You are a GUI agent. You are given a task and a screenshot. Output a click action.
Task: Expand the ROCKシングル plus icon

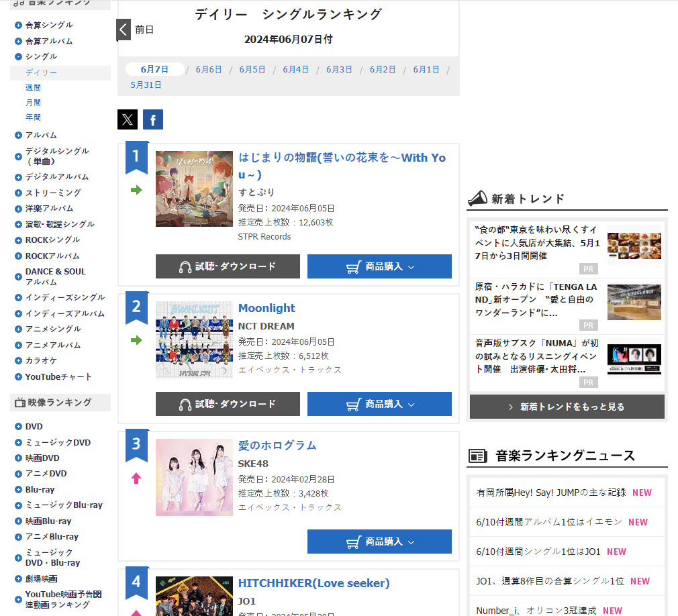tap(18, 240)
